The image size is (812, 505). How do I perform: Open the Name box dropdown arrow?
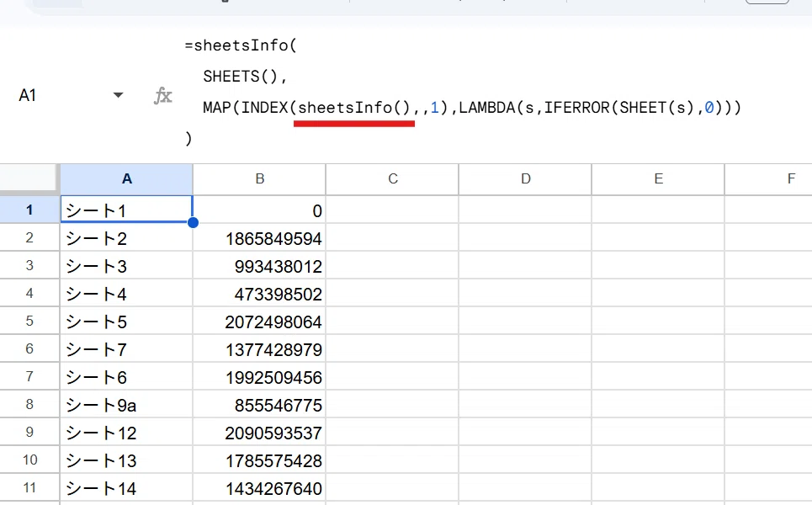118,95
